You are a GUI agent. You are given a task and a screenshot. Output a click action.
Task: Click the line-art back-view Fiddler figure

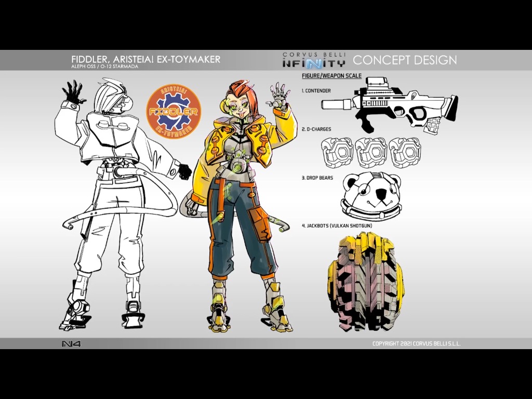click(x=123, y=204)
